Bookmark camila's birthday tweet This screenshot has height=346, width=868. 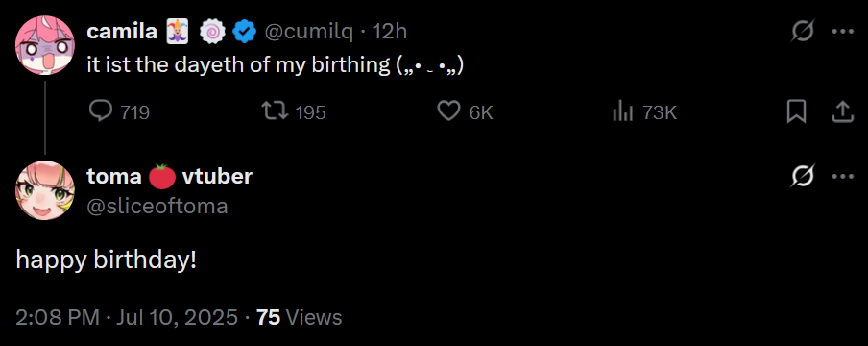(796, 112)
